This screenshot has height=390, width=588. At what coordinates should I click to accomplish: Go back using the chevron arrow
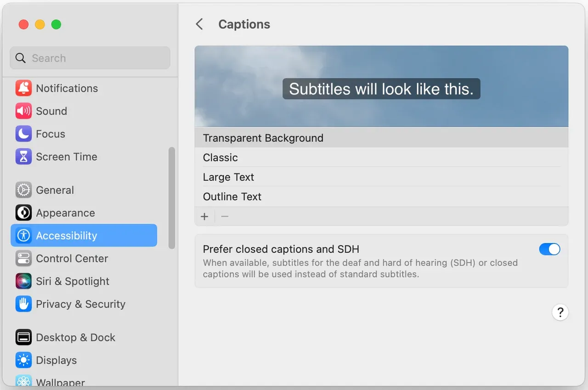point(199,24)
